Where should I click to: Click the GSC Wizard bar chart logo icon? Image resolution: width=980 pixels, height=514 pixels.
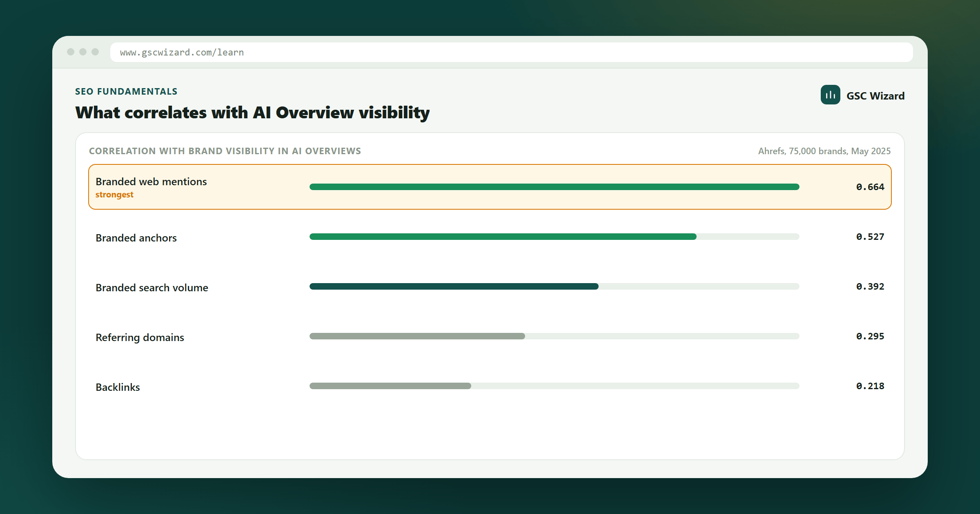pyautogui.click(x=830, y=95)
